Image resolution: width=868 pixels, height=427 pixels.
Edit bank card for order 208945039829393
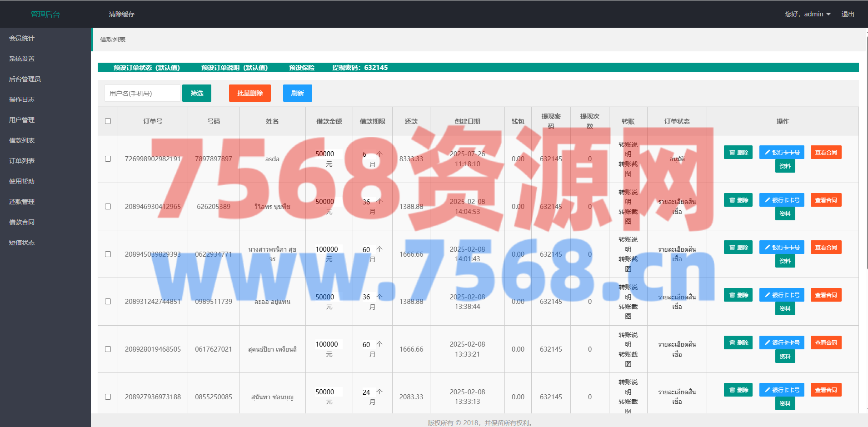click(782, 248)
